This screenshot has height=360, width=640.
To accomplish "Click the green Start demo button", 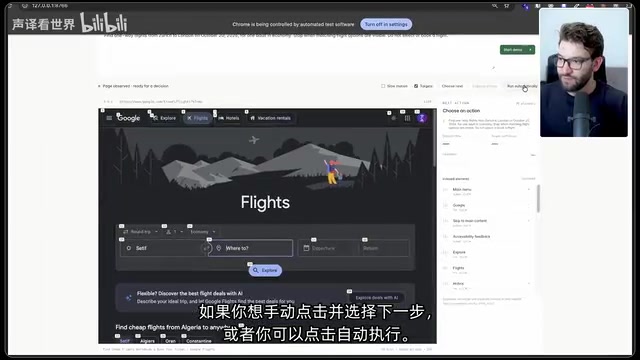I will coord(513,50).
